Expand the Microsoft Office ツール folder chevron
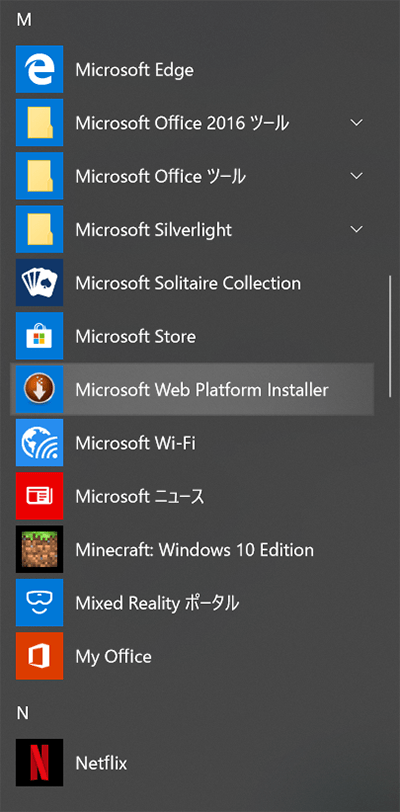400x812 pixels. pyautogui.click(x=356, y=176)
